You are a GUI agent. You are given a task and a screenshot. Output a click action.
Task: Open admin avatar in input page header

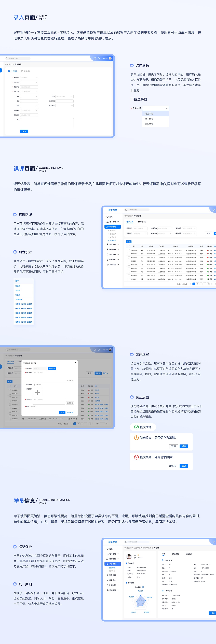[x=110, y=58]
